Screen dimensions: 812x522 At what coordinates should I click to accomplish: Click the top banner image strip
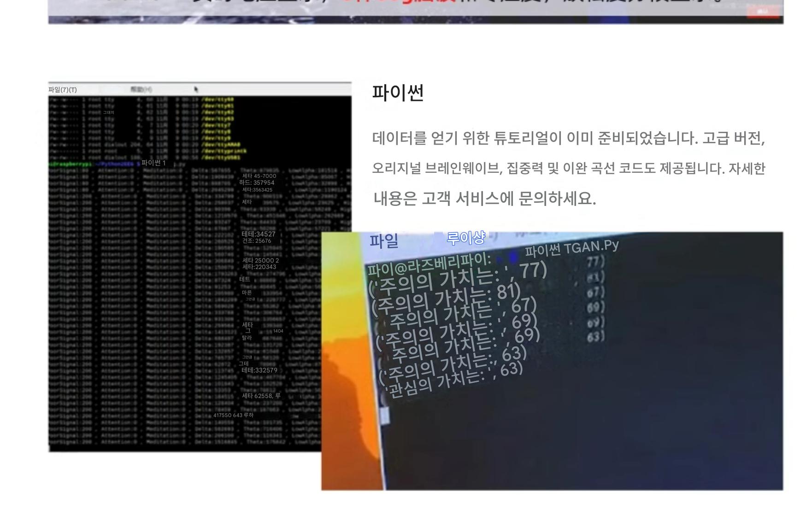pos(415,12)
